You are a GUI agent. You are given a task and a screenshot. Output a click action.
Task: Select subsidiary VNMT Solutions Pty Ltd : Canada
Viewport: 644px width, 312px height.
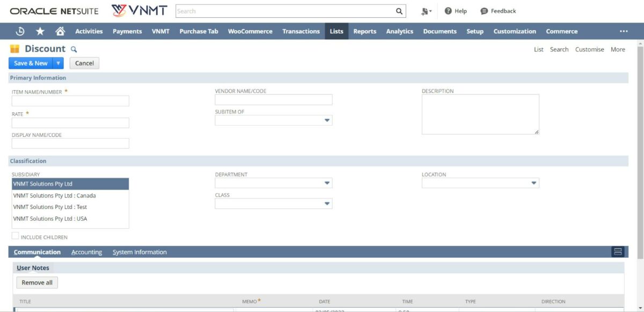point(70,195)
